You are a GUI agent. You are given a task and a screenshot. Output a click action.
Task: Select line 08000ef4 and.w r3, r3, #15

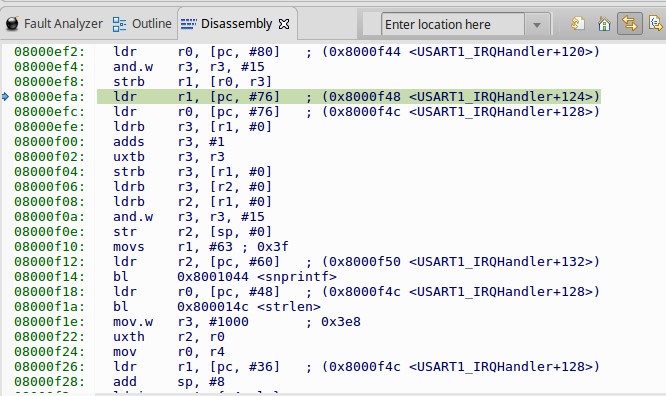click(x=139, y=67)
